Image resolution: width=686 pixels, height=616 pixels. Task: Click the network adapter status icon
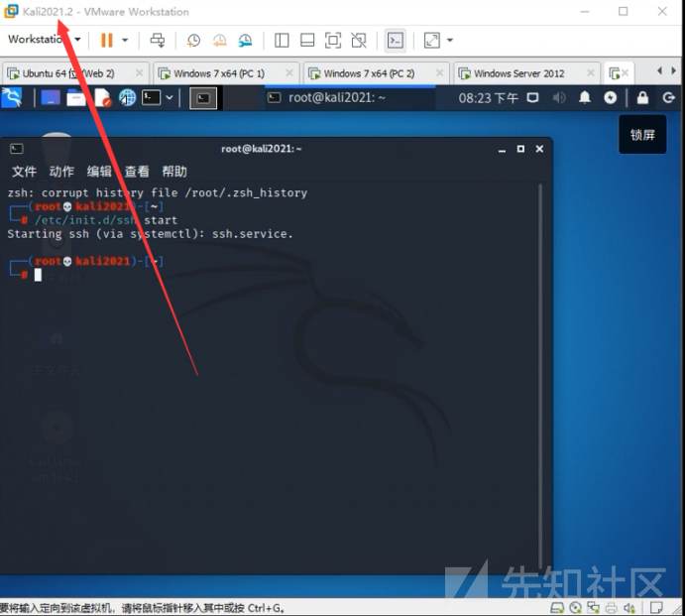(593, 608)
